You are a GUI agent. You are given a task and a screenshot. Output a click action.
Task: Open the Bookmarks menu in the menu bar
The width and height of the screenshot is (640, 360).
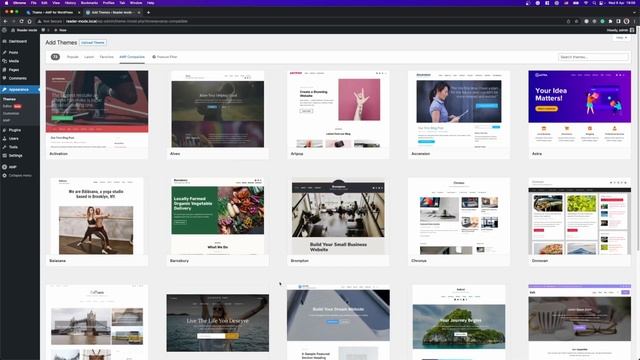pos(89,3)
